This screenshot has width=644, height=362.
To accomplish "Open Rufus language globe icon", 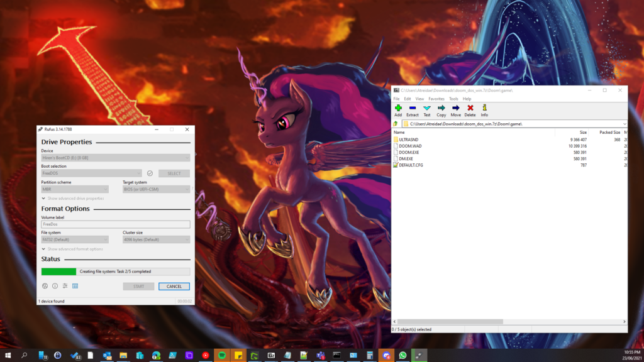I will click(x=45, y=286).
